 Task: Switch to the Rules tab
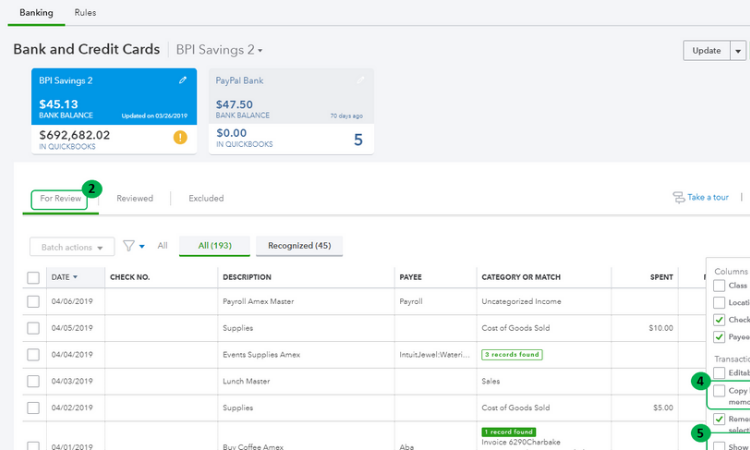tap(85, 13)
